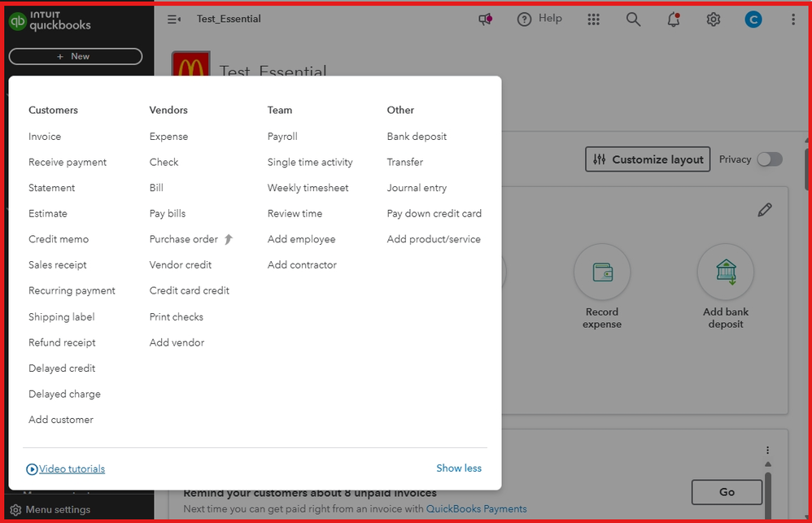This screenshot has width=812, height=523.
Task: Choose Review time
Action: 295,213
